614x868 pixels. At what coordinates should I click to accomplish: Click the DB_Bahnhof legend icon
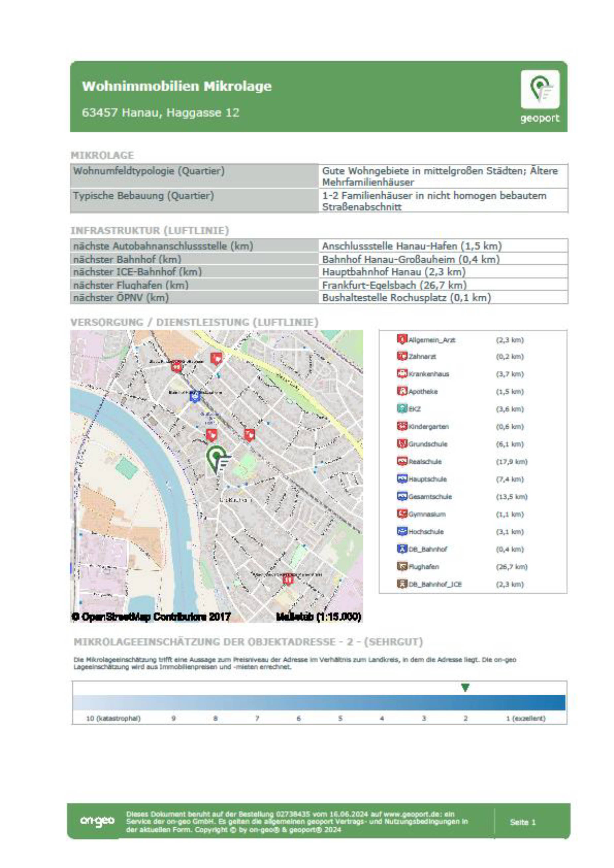[x=402, y=549]
